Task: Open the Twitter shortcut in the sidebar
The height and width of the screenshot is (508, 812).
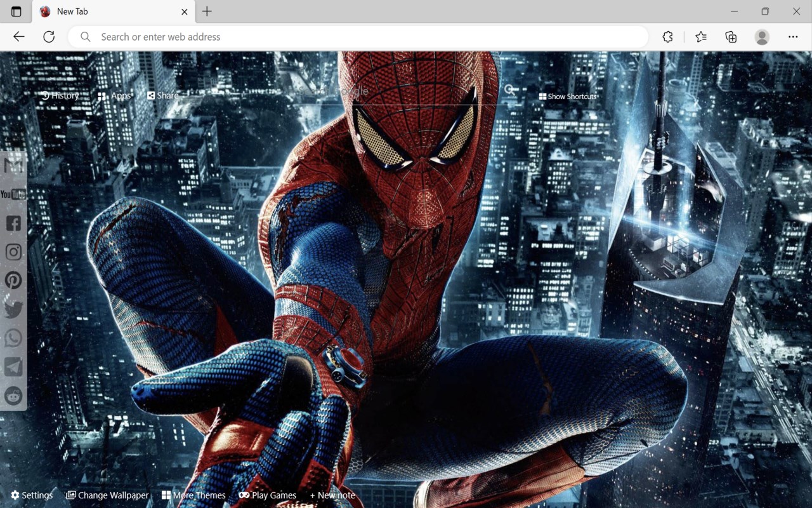Action: pyautogui.click(x=13, y=309)
